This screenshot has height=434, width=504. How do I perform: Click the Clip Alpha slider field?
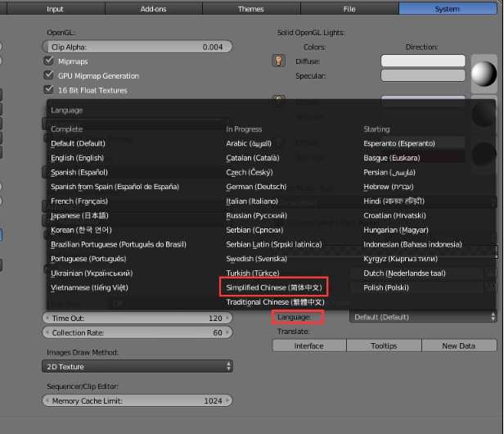(137, 47)
